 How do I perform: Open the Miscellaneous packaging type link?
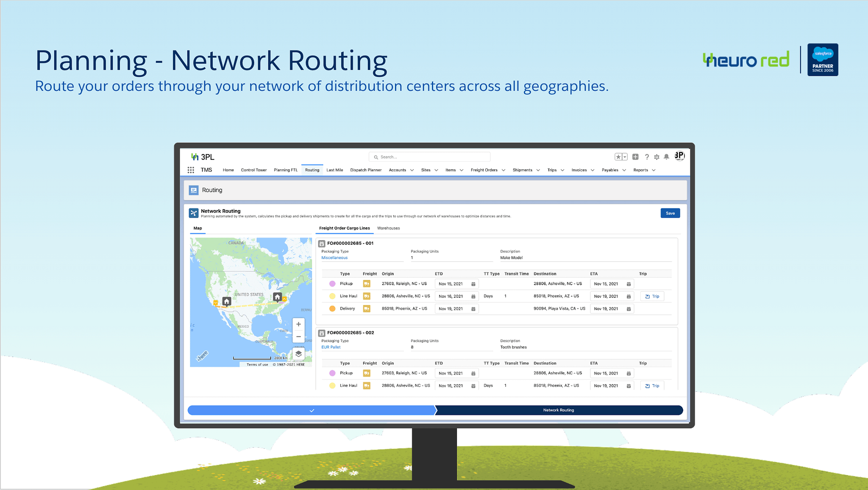[x=334, y=258]
